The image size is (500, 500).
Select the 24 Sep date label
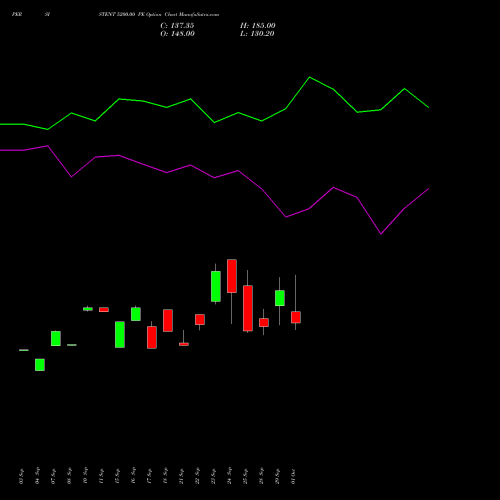pos(229,476)
